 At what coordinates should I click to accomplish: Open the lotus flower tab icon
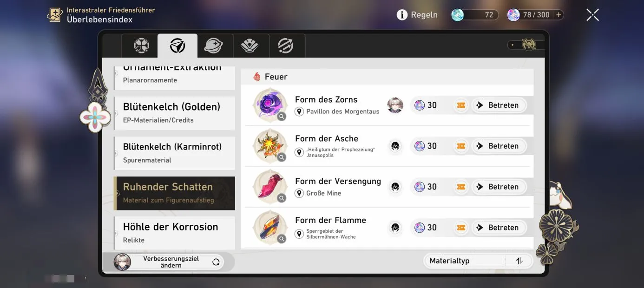click(x=250, y=46)
